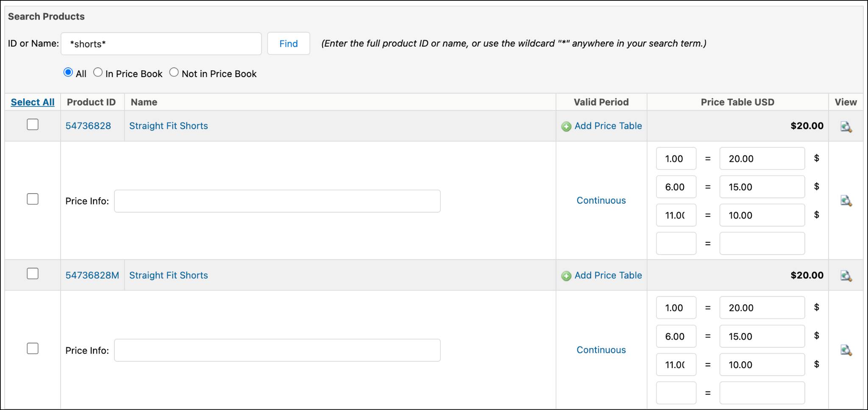Screen dimensions: 868x410
Task: Click Add Price Table for 54736828
Action: [x=608, y=126]
